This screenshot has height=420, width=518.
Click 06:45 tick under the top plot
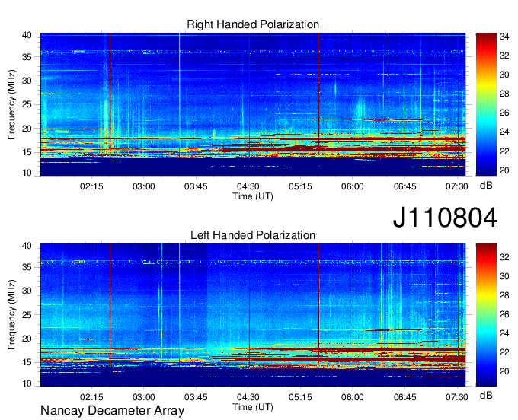(x=404, y=186)
